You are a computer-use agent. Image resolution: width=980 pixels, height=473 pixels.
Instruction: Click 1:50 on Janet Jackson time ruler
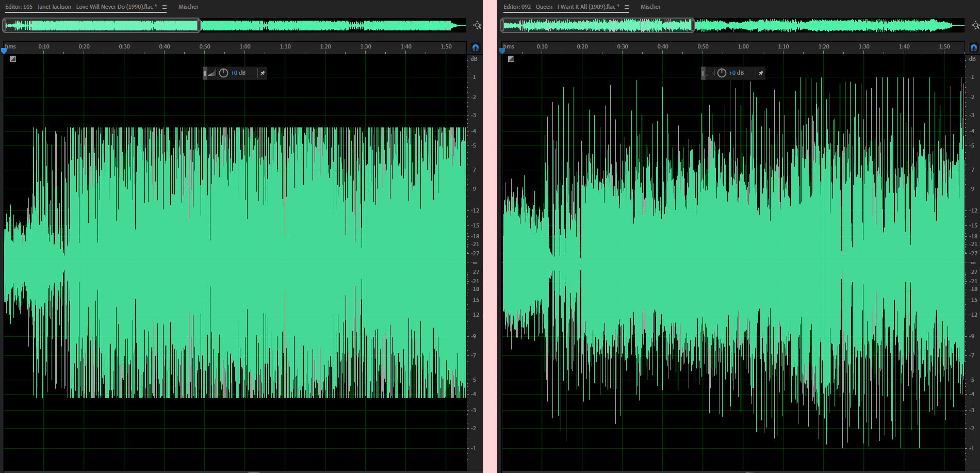click(446, 47)
